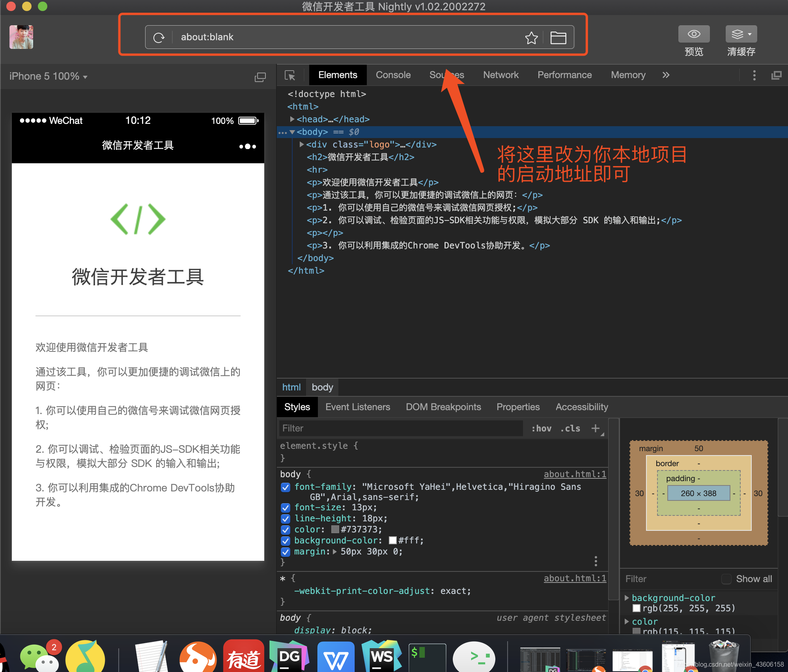Expand computed background-color property

coord(627,598)
